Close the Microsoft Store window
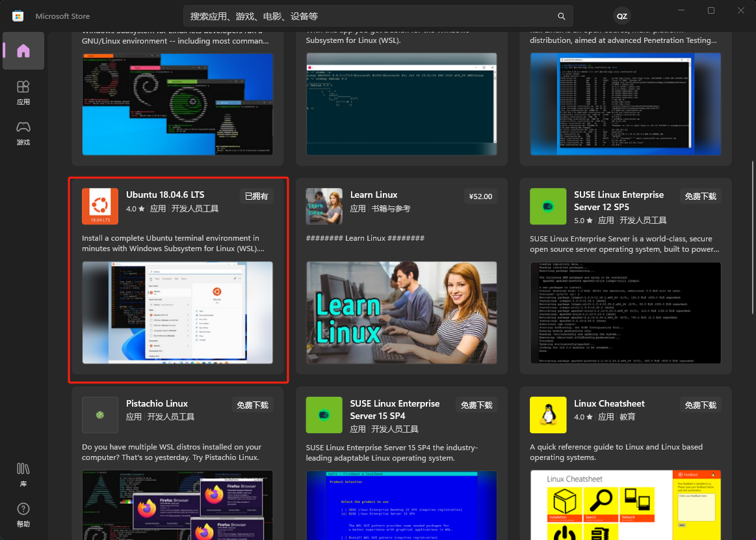This screenshot has height=540, width=756. (x=741, y=10)
